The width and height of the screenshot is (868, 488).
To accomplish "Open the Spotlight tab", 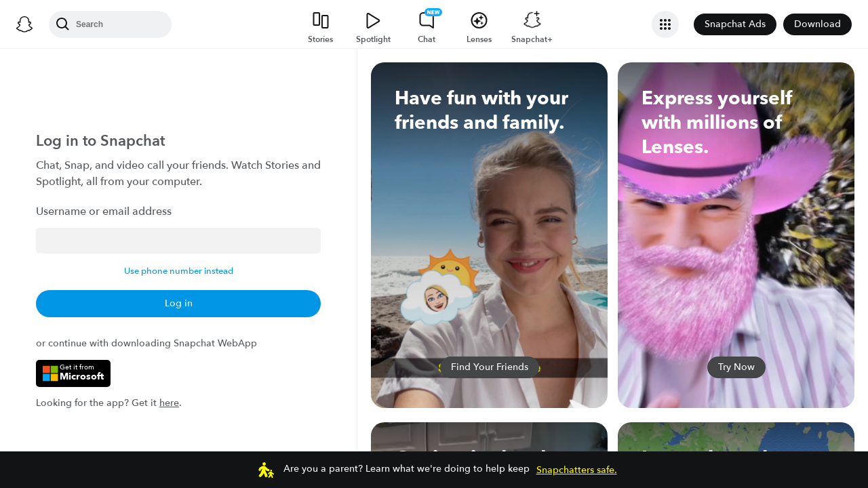I will (x=373, y=28).
